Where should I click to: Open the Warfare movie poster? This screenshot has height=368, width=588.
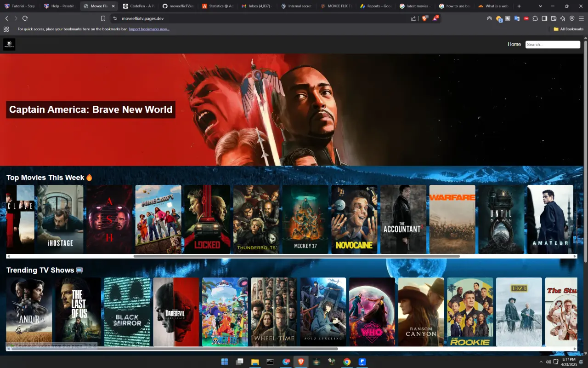[452, 219]
